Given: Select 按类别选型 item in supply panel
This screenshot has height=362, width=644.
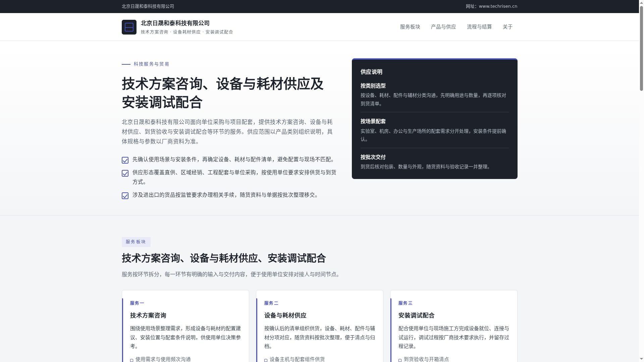Looking at the screenshot, I should coord(373,86).
